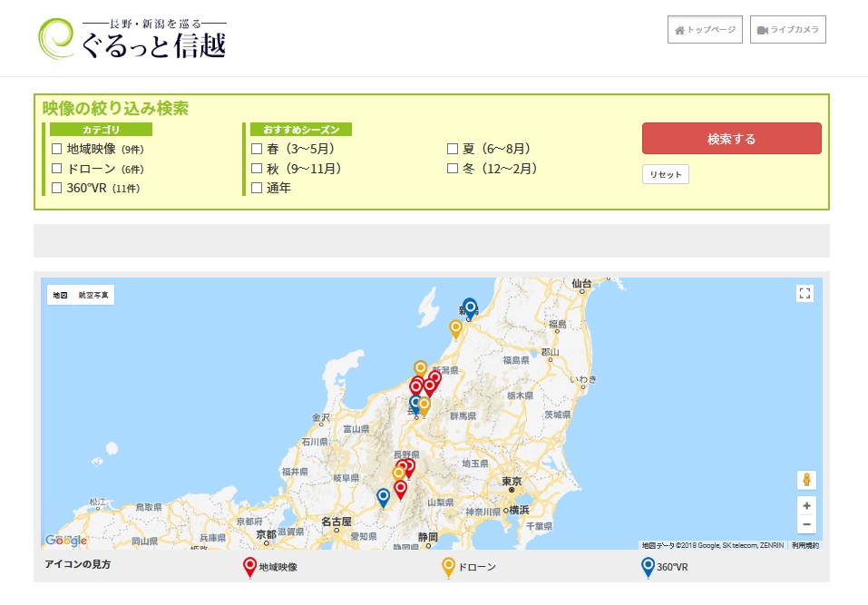The height and width of the screenshot is (605, 868).
Task: Switch the map to 航空写真 view
Action: tap(93, 295)
